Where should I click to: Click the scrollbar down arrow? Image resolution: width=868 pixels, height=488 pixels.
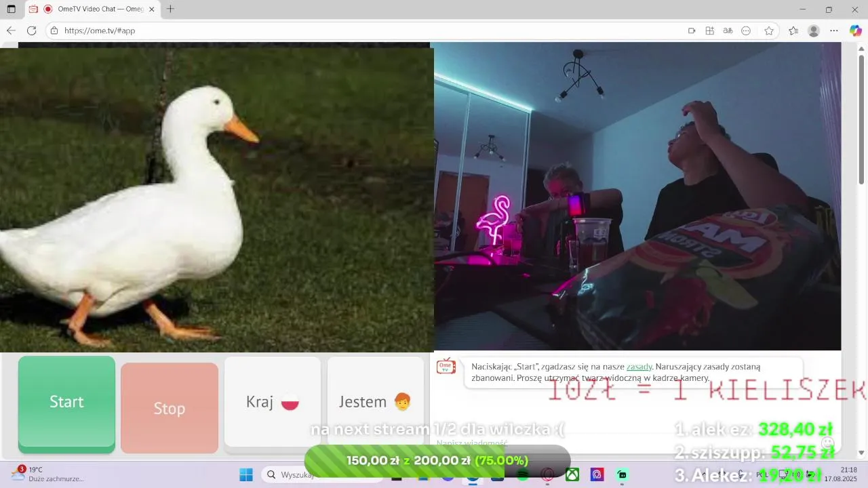coord(861,453)
